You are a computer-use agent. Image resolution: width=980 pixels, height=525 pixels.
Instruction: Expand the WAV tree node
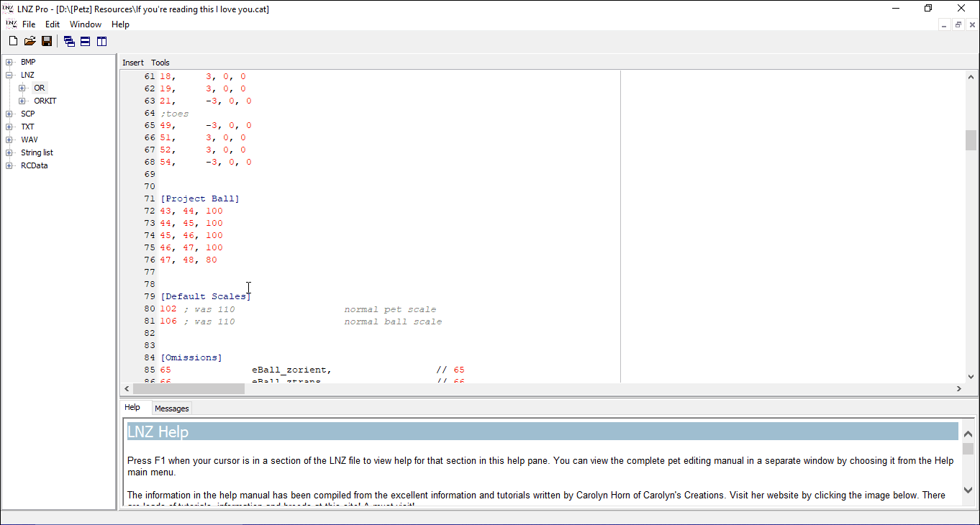click(9, 140)
